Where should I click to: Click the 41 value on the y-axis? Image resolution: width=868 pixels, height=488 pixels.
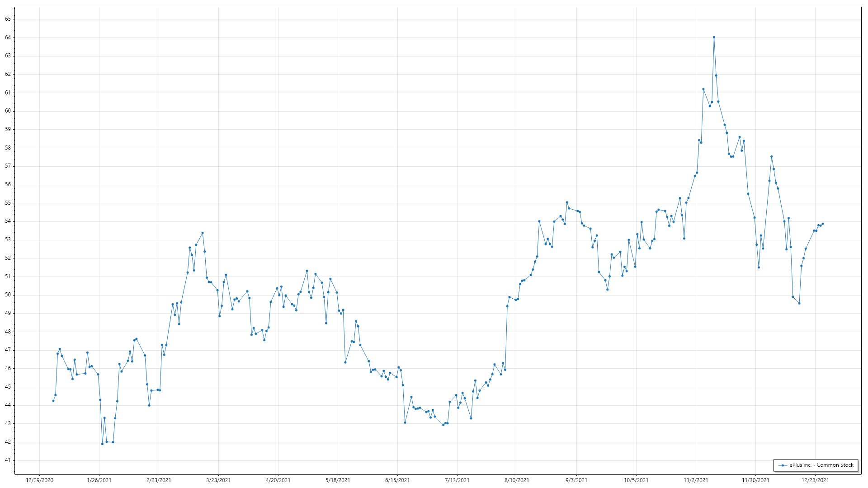point(8,460)
